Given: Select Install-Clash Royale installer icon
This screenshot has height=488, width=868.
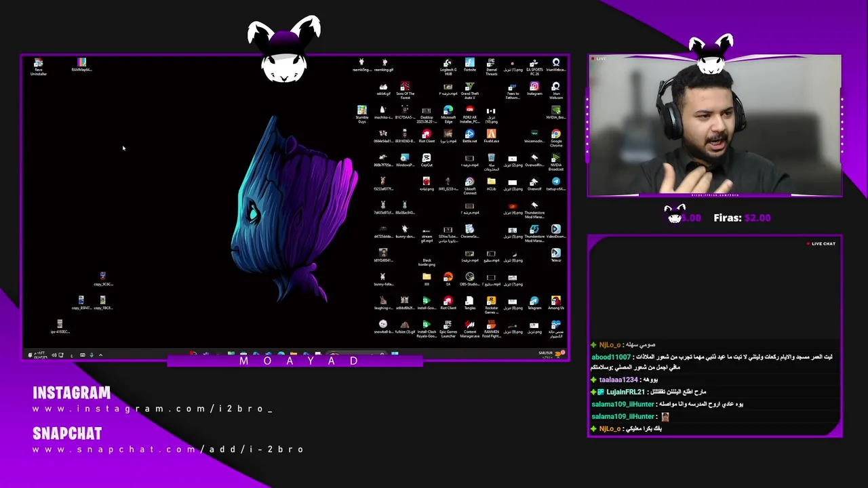Looking at the screenshot, I should tap(427, 328).
